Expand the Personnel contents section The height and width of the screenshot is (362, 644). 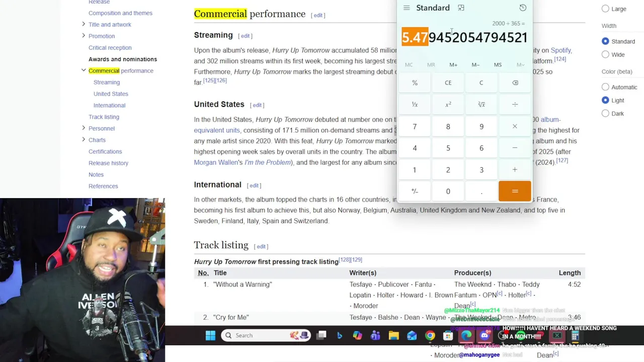pos(84,128)
